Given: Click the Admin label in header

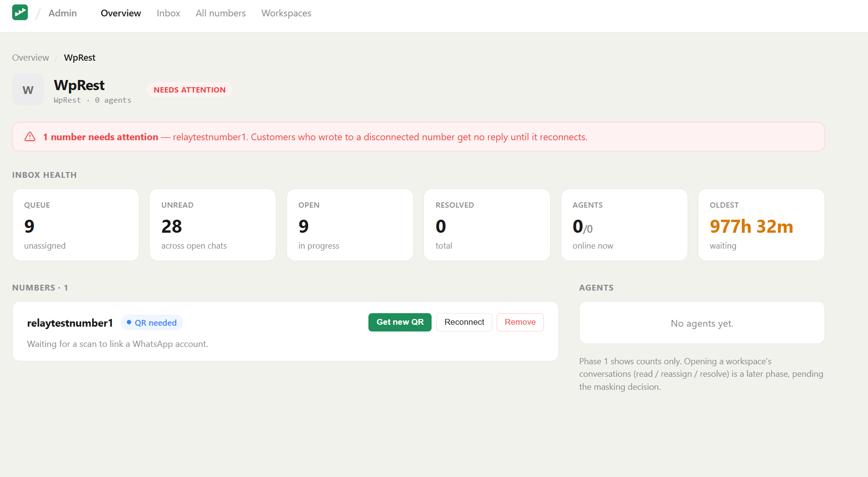Looking at the screenshot, I should [x=63, y=13].
